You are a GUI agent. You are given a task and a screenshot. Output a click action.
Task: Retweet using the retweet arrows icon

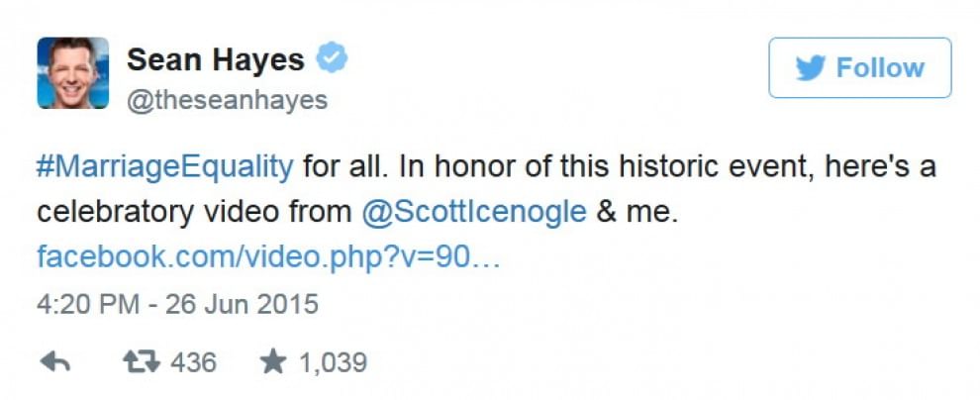pos(142,361)
